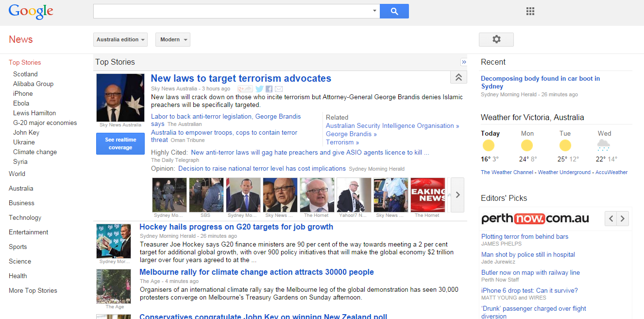Collapse the terrorism story with double-up arrow

[458, 78]
